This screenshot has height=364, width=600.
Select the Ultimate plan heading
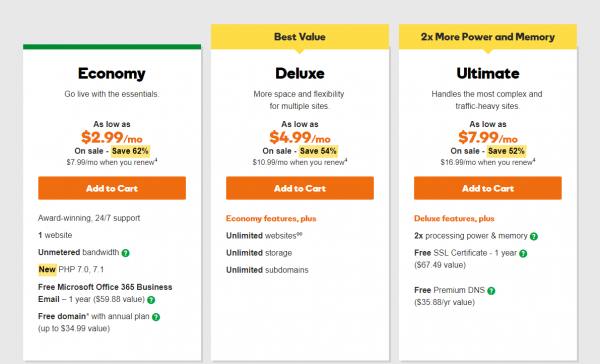[488, 73]
